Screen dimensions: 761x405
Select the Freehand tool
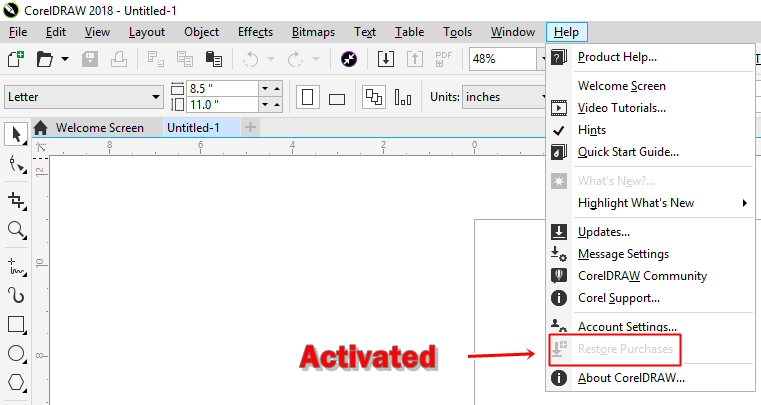click(x=17, y=267)
